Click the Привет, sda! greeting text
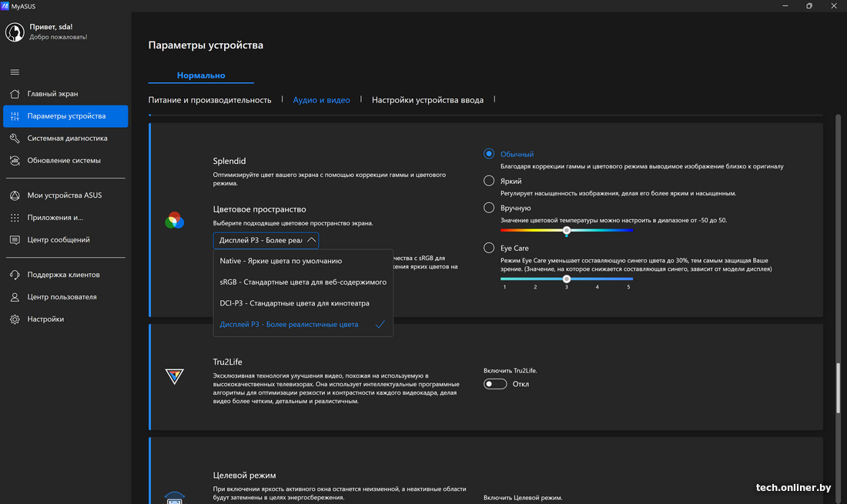The image size is (847, 504). coord(51,26)
